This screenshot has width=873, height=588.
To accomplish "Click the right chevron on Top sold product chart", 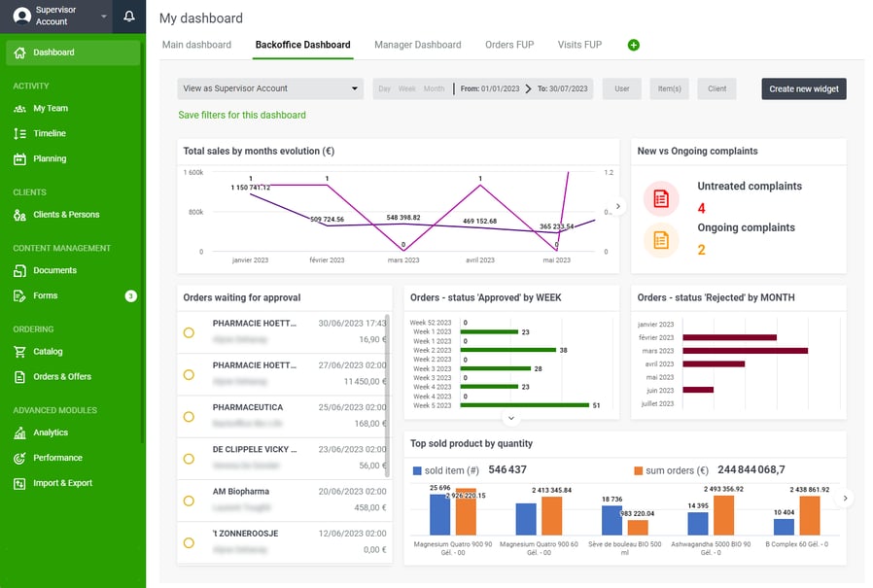I will (845, 499).
